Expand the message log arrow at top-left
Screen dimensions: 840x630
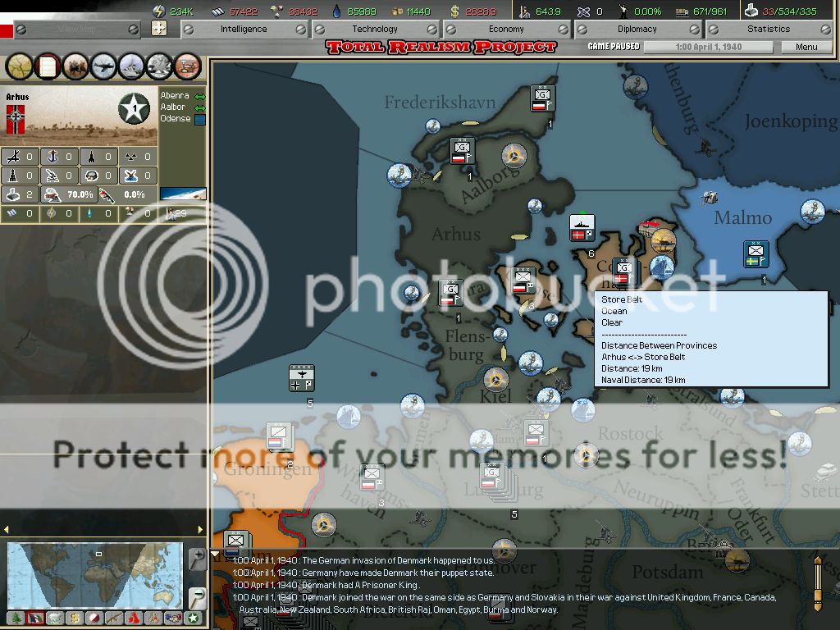point(216,554)
